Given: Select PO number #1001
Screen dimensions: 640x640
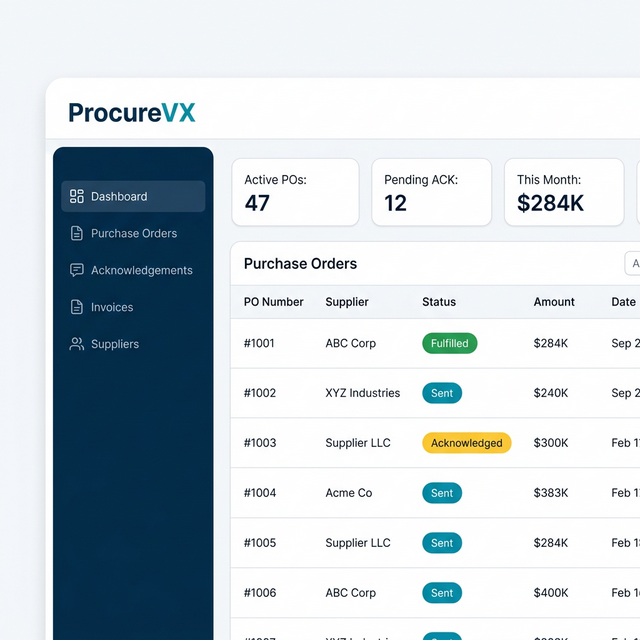Looking at the screenshot, I should pos(259,343).
